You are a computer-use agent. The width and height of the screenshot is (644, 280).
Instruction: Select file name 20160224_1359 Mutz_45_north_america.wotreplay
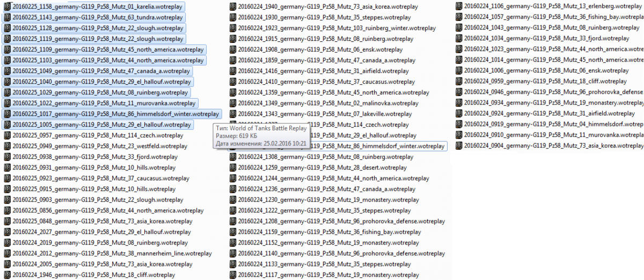point(334,93)
